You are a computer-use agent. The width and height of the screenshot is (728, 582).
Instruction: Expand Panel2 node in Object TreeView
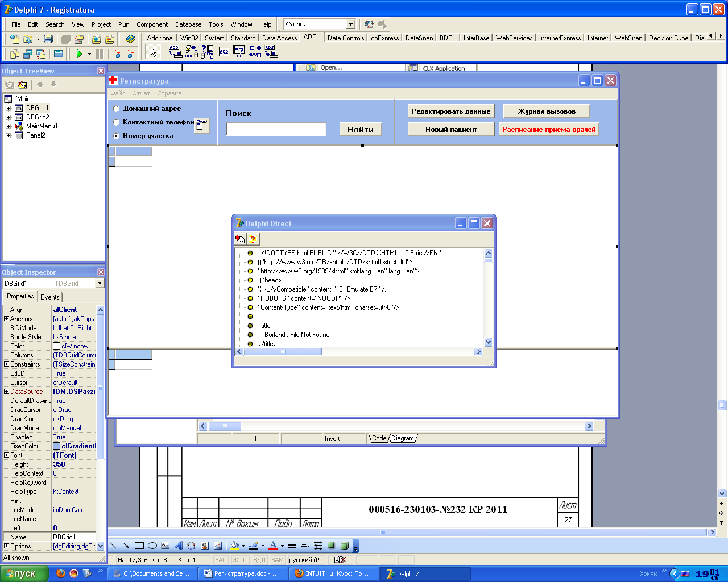point(8,135)
